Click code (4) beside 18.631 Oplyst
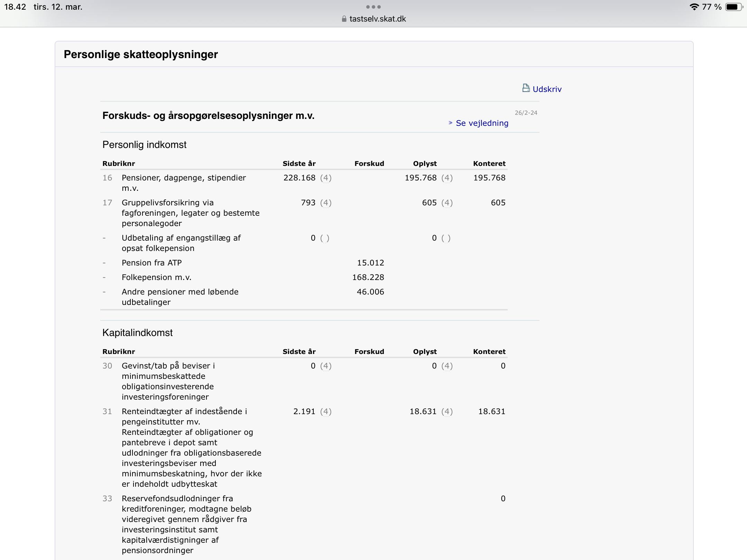Screen dimensions: 747x560 point(447,412)
